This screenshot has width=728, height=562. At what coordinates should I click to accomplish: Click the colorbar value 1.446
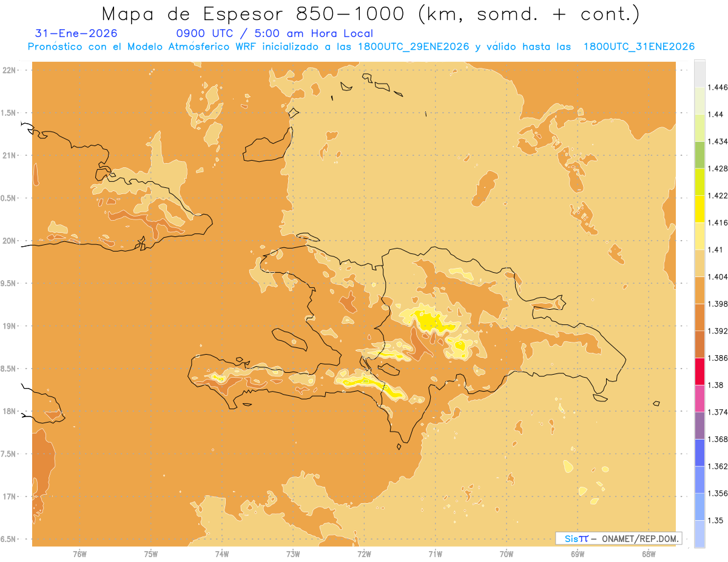[718, 88]
